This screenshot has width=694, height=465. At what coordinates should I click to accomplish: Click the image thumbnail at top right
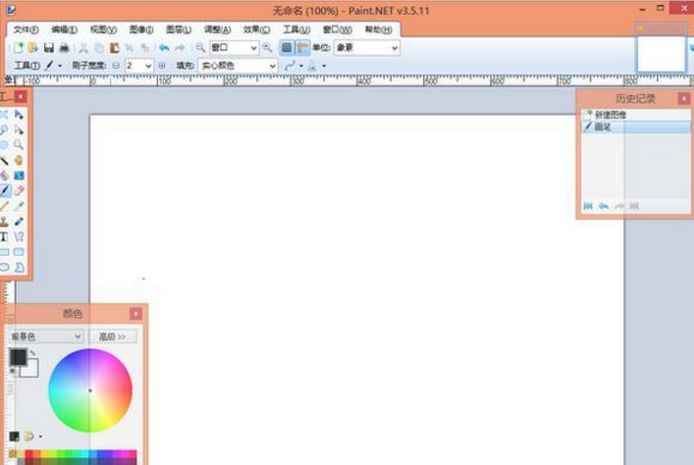pyautogui.click(x=661, y=53)
